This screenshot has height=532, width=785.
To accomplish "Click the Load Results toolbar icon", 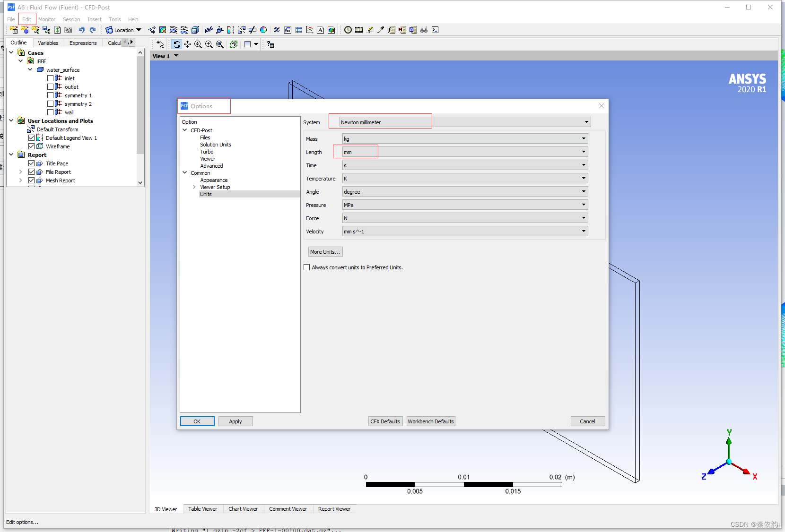I will [x=14, y=30].
